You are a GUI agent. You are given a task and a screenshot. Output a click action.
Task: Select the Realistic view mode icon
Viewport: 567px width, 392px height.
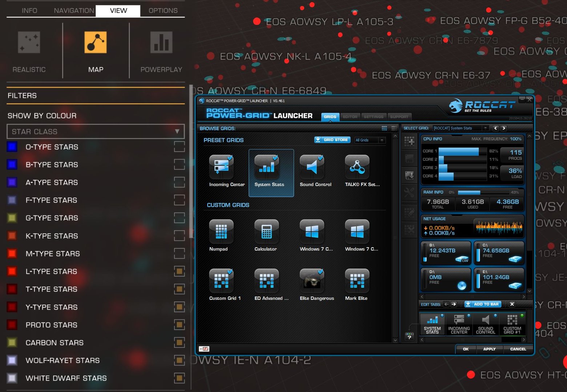click(x=29, y=42)
